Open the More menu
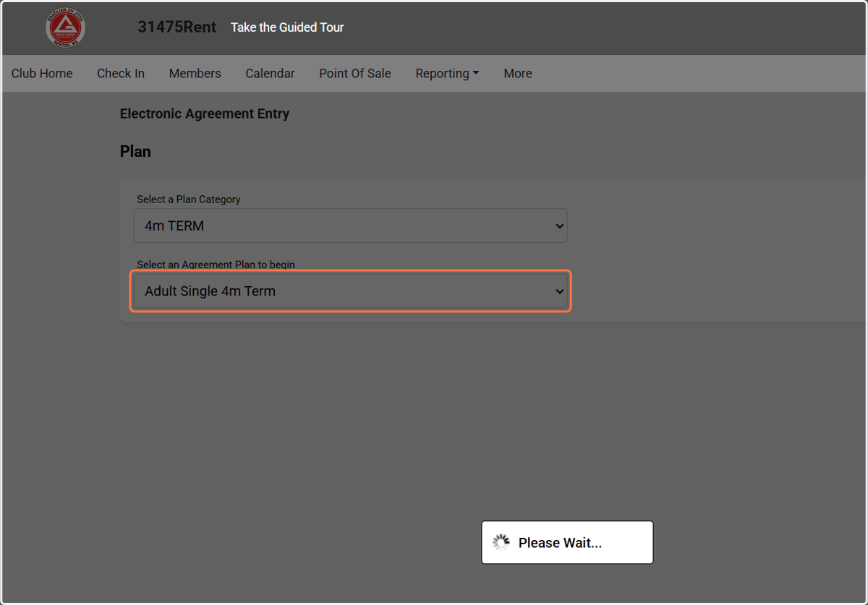The width and height of the screenshot is (868, 605). click(518, 73)
